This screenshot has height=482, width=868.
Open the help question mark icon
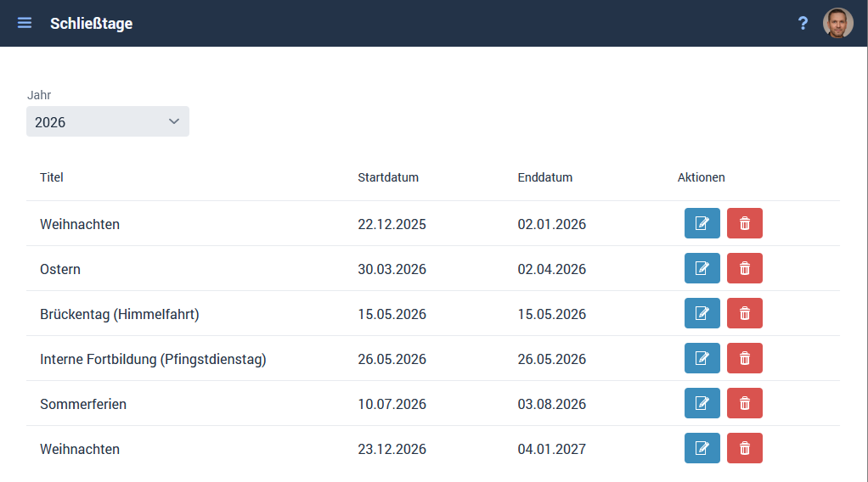pos(803,23)
